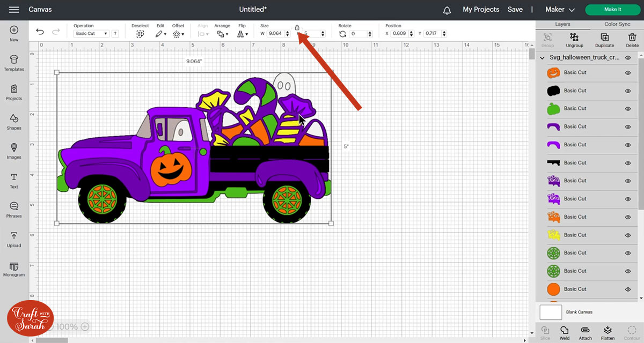This screenshot has height=343, width=644.
Task: Toggle visibility of the black layer
Action: pyautogui.click(x=628, y=91)
